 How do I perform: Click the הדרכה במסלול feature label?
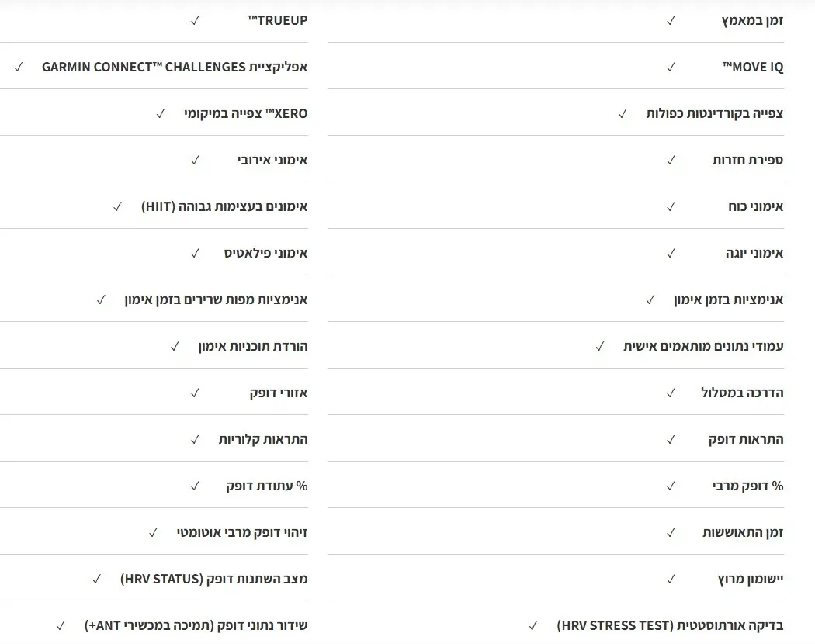pos(742,393)
